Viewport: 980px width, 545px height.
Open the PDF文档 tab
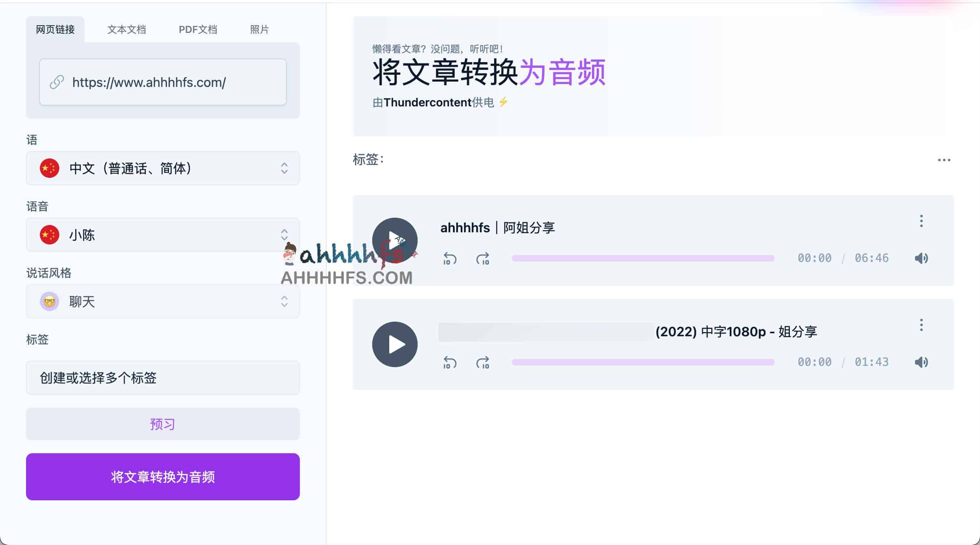click(198, 29)
